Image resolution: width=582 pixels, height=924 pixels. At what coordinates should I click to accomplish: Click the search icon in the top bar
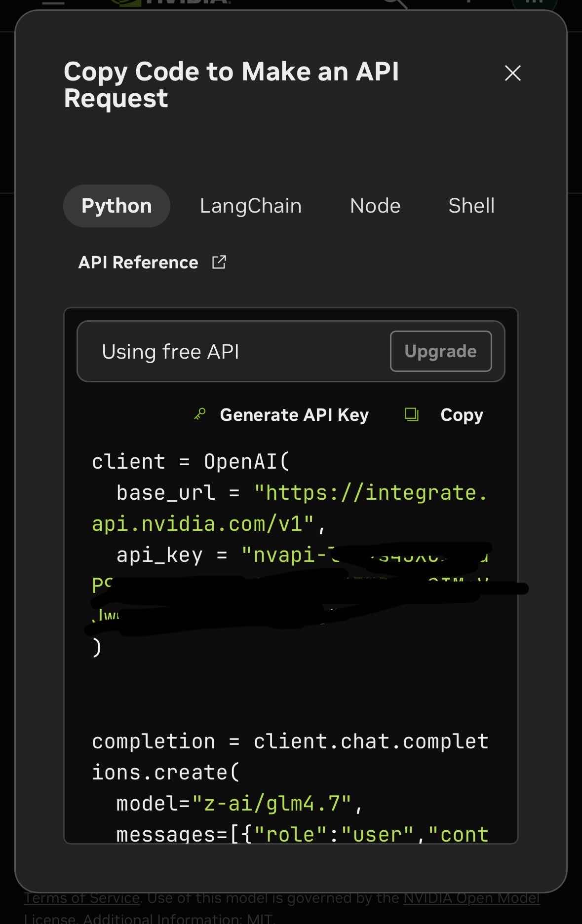395,4
